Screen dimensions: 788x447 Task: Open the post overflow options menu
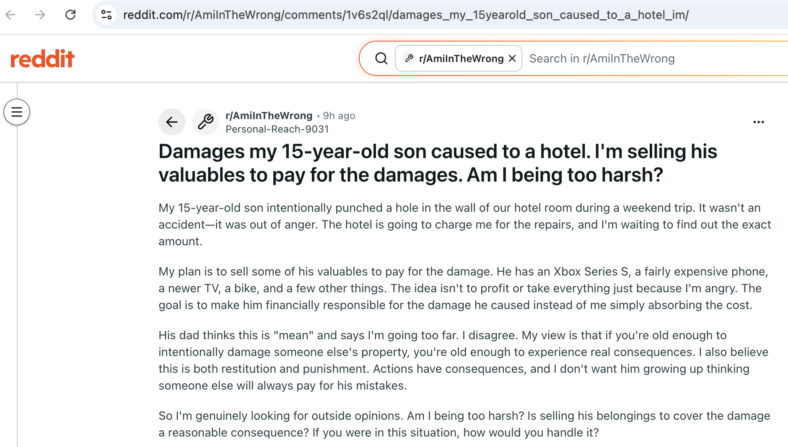coord(758,122)
